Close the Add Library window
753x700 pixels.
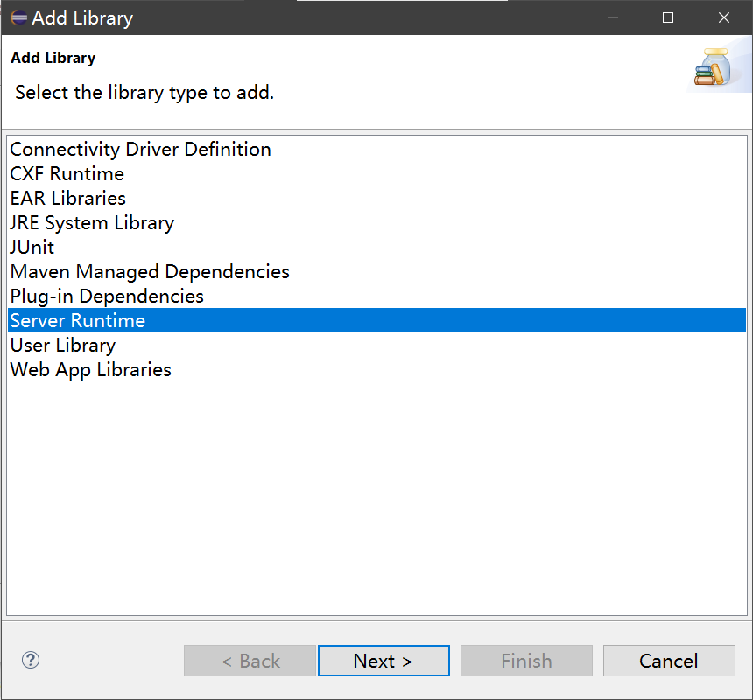(x=723, y=17)
